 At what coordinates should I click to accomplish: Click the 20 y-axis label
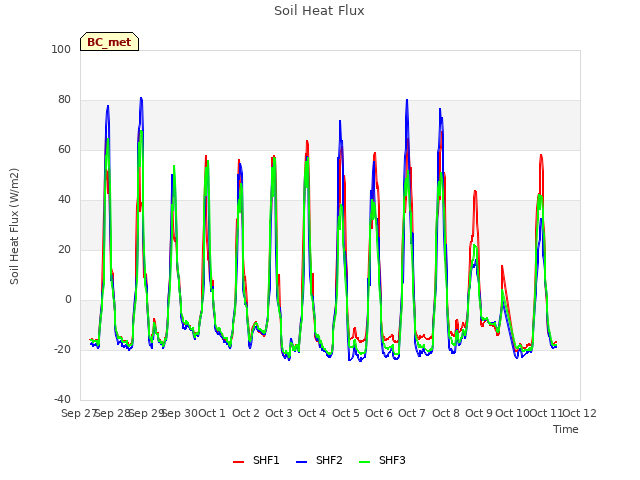(64, 249)
